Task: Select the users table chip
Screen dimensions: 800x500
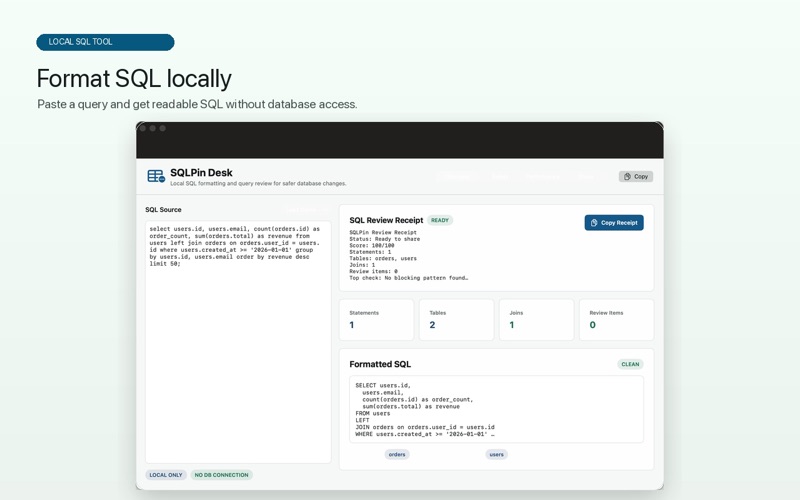Action: (x=496, y=455)
